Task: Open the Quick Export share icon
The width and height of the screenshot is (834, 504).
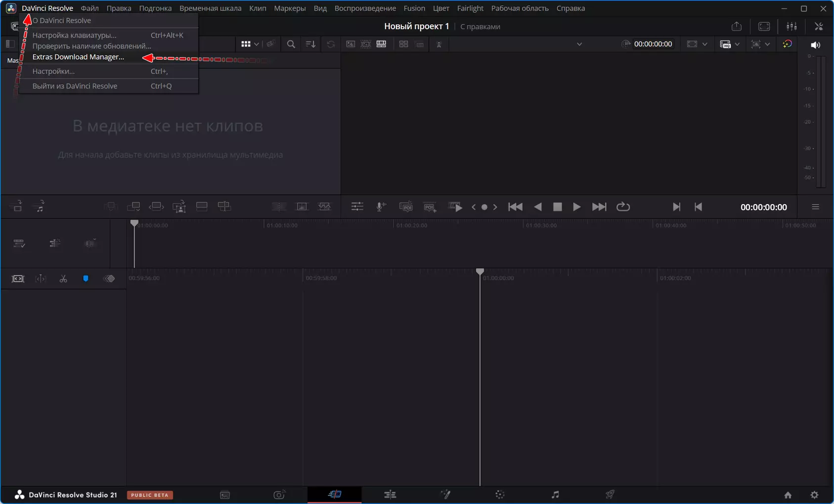Action: point(737,26)
